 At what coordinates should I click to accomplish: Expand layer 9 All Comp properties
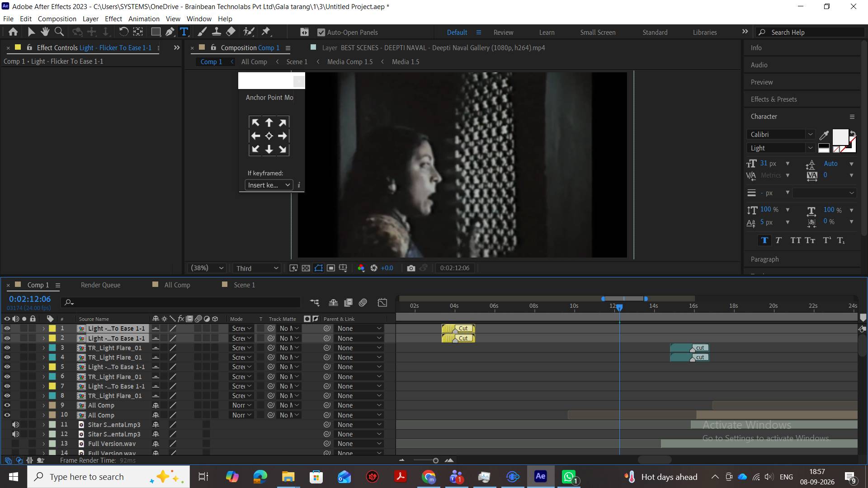pos(43,405)
